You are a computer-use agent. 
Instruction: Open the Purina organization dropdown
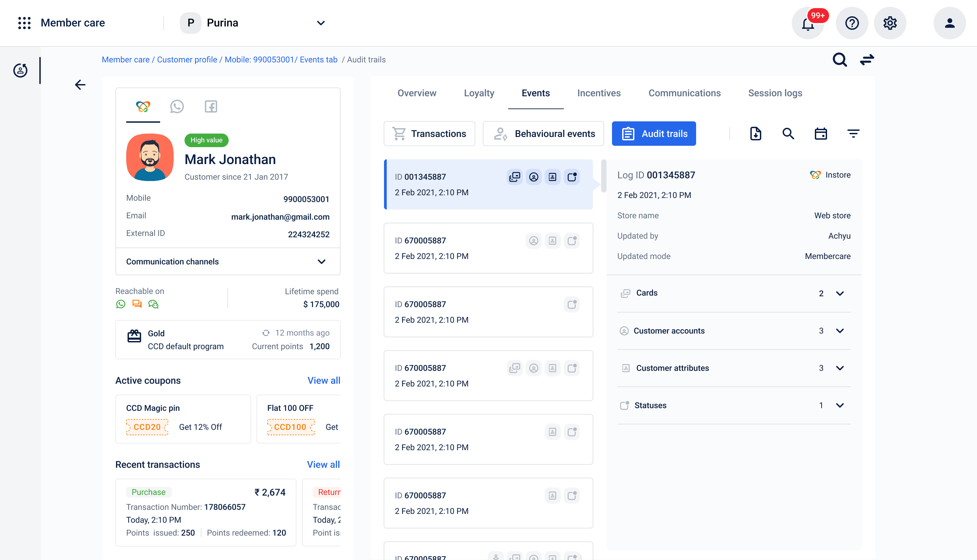[x=321, y=23]
